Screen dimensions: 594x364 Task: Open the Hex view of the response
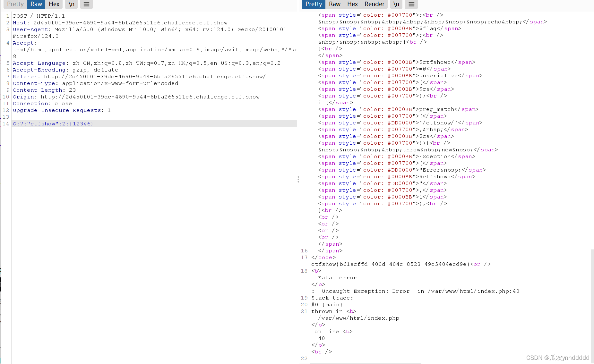(352, 4)
